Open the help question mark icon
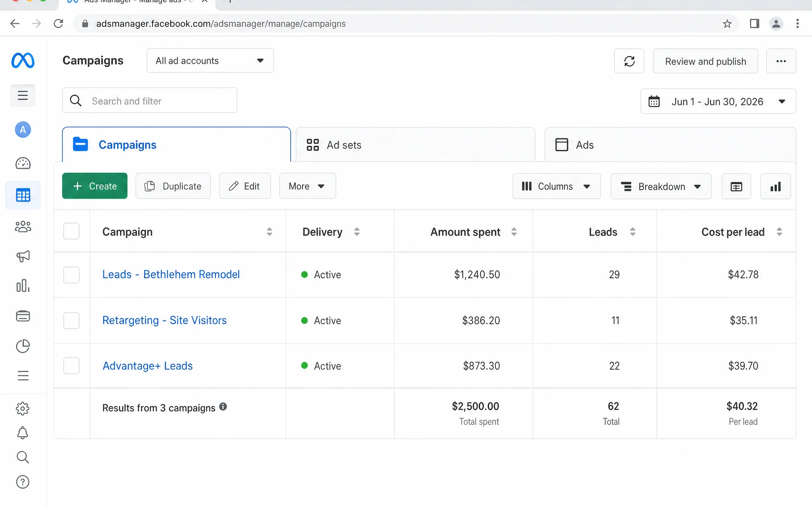 click(23, 482)
